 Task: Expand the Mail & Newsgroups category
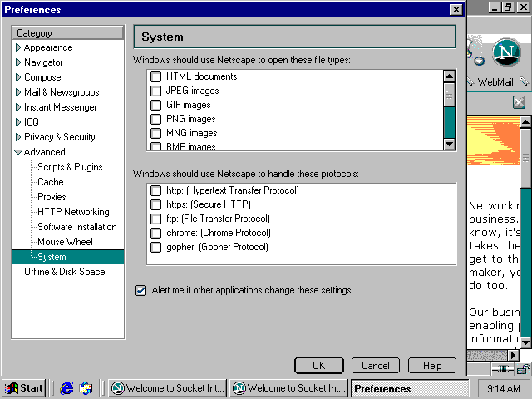coord(18,92)
